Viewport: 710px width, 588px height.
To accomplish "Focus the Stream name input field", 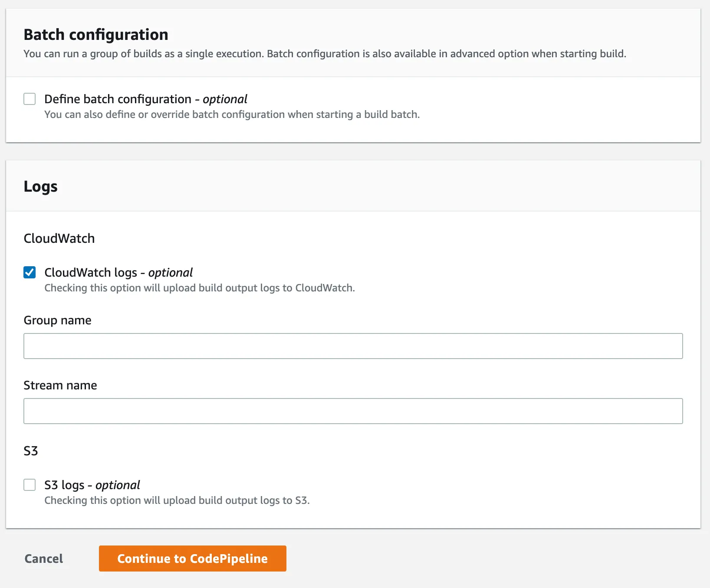I will [x=353, y=411].
